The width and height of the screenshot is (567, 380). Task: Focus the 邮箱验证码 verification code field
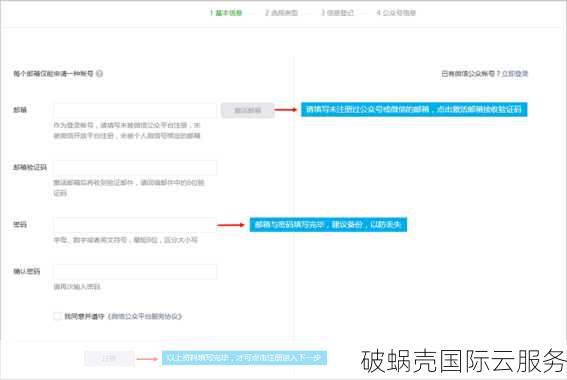point(135,168)
